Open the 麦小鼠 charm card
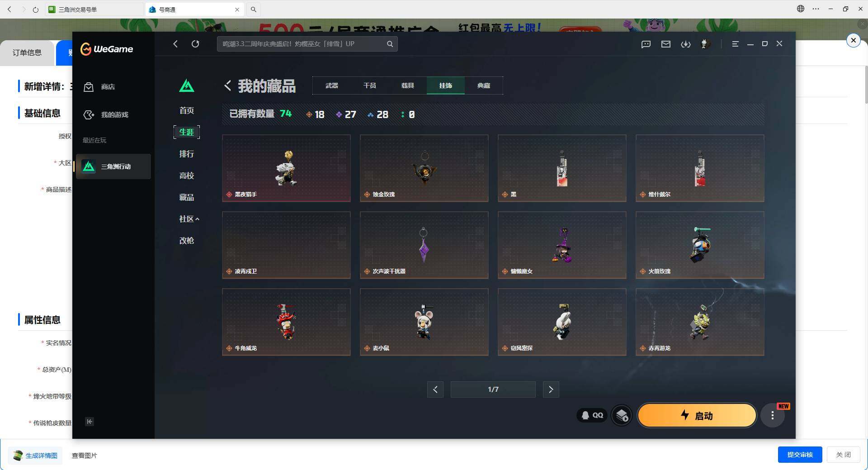 click(x=424, y=322)
